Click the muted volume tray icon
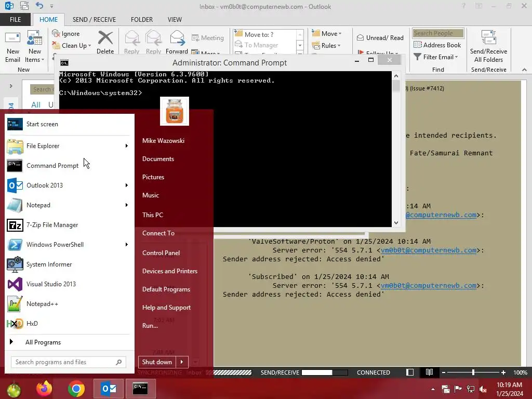The image size is (532, 399). [x=483, y=389]
